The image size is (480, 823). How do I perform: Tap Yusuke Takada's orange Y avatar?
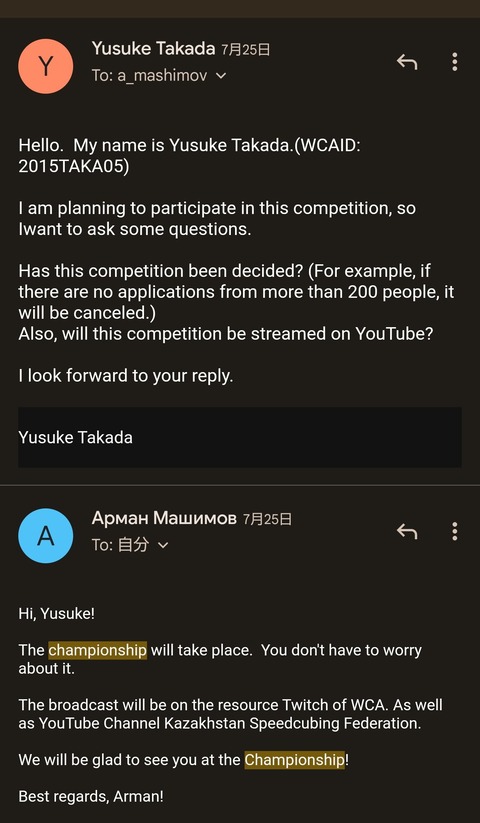[46, 66]
